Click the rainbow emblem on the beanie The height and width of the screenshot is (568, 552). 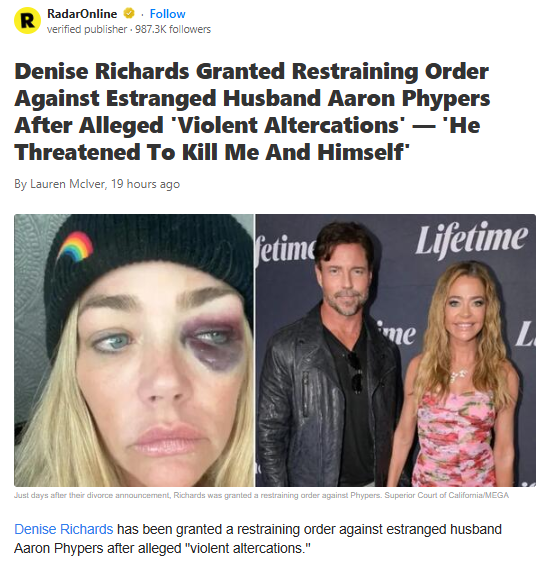click(x=75, y=246)
